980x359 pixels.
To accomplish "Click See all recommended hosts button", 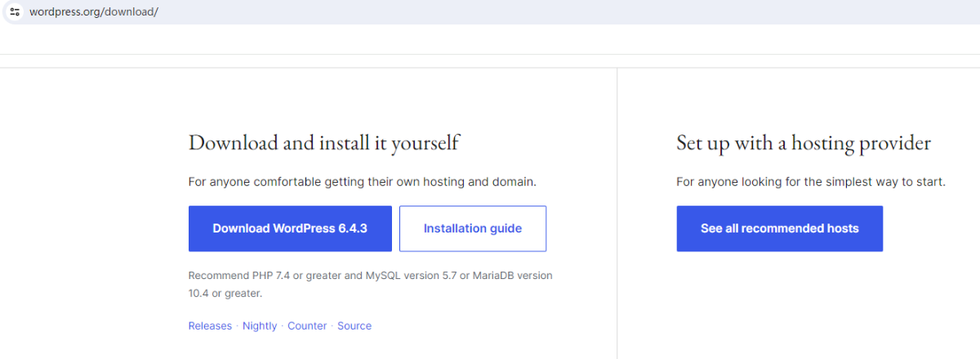I will point(779,228).
